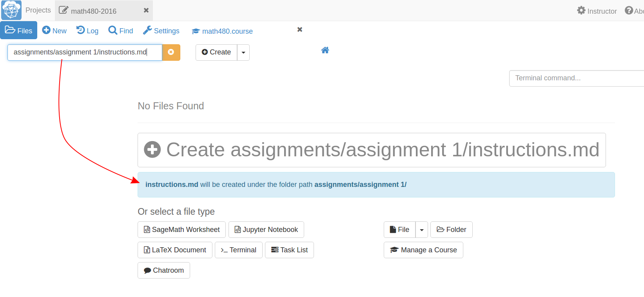This screenshot has height=297, width=644.
Task: Open the project Log tab
Action: (87, 31)
